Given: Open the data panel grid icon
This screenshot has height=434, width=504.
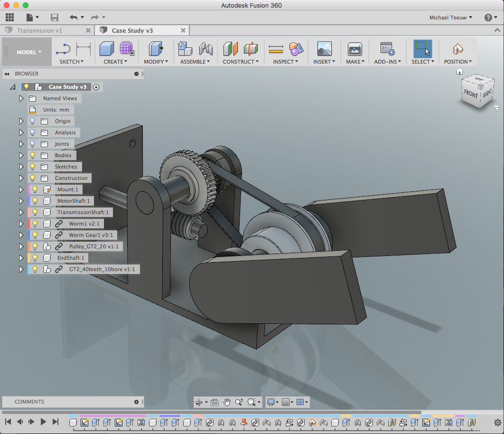Looking at the screenshot, I should pos(10,18).
